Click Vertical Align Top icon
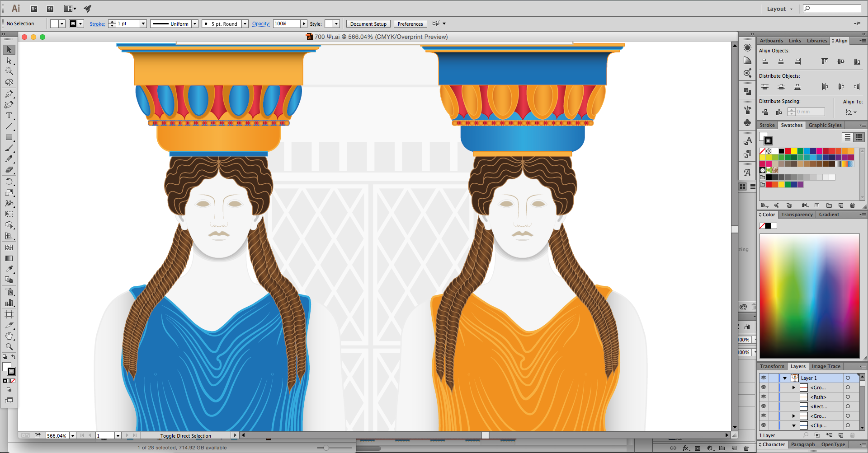 (x=825, y=61)
